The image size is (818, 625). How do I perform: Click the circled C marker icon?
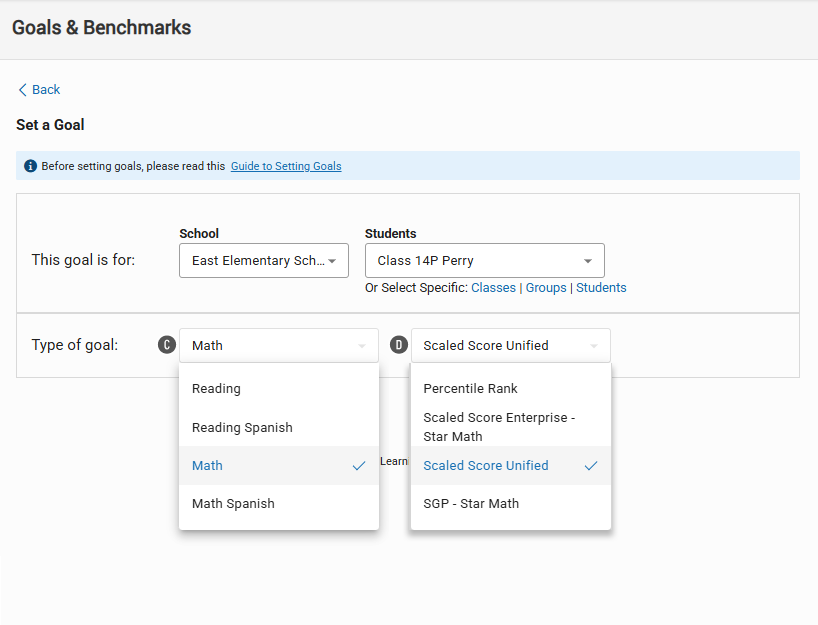(x=167, y=345)
